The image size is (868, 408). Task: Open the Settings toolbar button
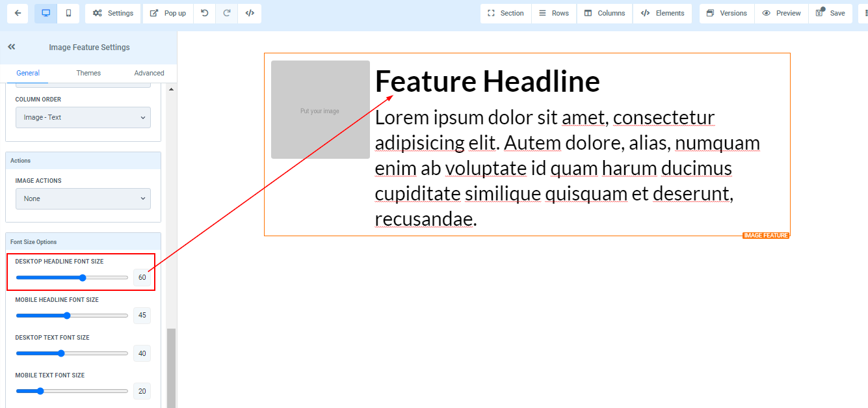click(113, 13)
